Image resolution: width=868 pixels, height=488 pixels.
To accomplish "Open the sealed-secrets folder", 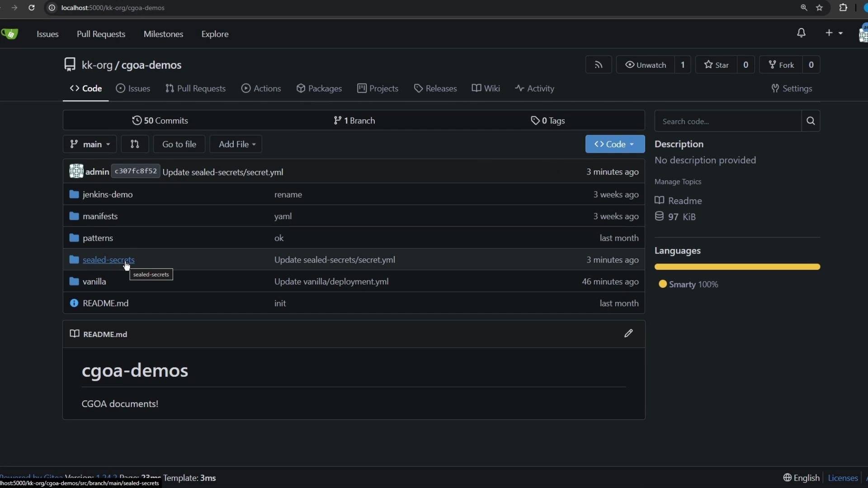I will tap(108, 260).
